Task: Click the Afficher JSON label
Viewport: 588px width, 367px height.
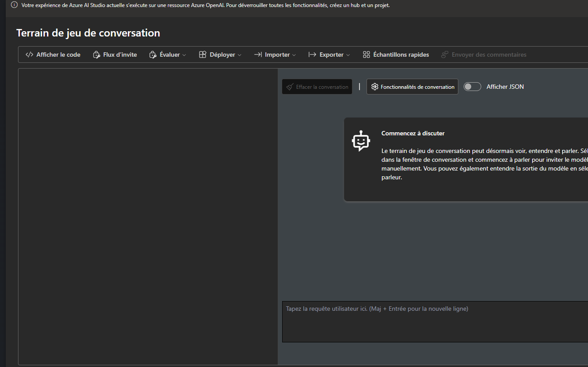Action: tap(505, 87)
